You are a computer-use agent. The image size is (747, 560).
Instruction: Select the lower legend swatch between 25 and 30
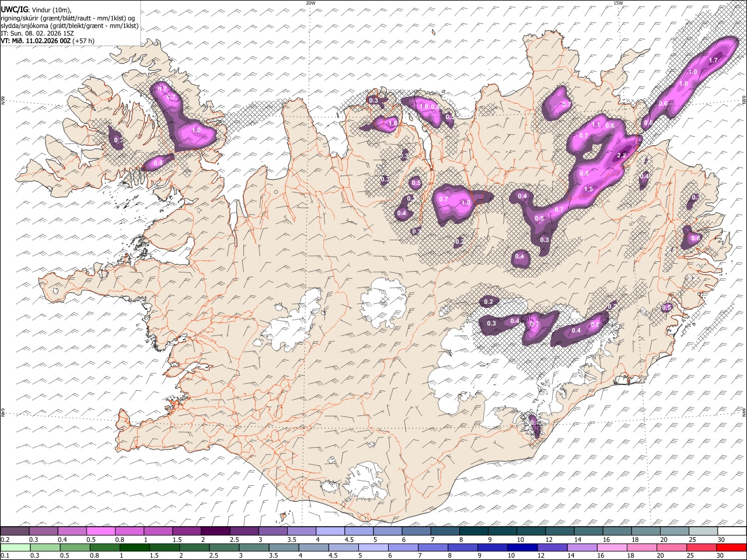tap(701, 548)
